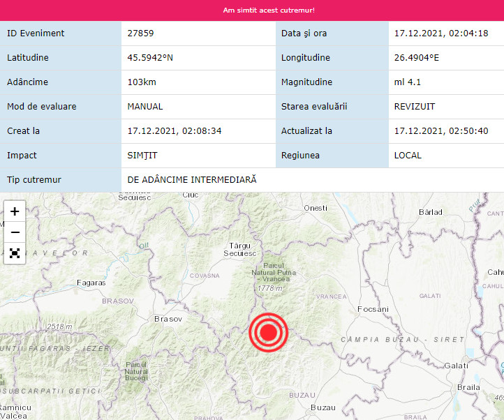504x420 pixels.
Task: Click the SIMȚIT impact value
Action: 143,155
